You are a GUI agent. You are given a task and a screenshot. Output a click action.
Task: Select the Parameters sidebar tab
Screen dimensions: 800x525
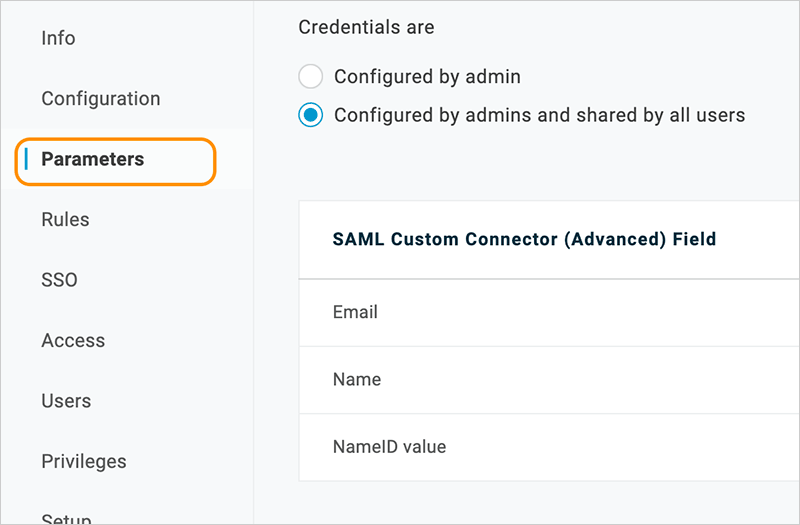click(x=92, y=159)
